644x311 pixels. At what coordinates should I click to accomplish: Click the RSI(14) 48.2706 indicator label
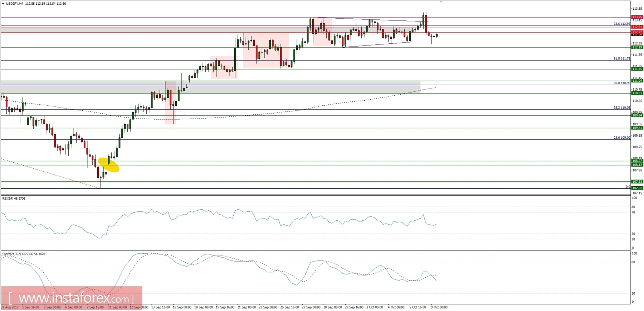[14, 198]
